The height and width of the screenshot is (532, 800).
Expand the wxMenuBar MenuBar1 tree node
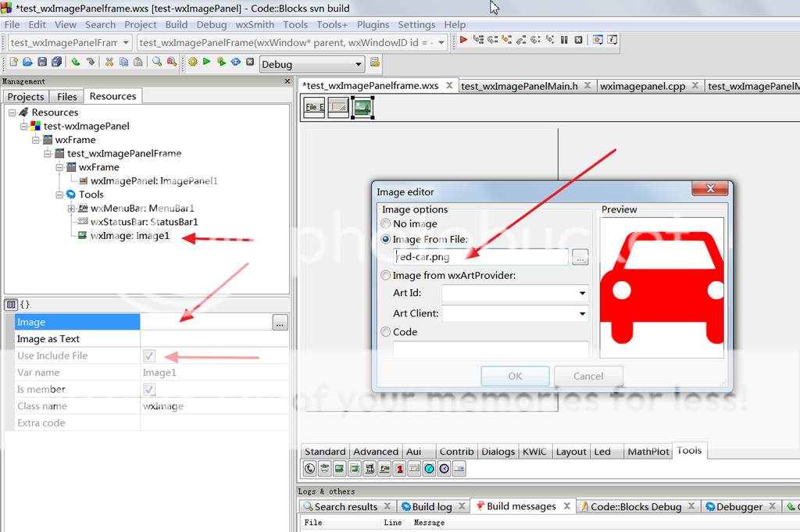point(70,209)
